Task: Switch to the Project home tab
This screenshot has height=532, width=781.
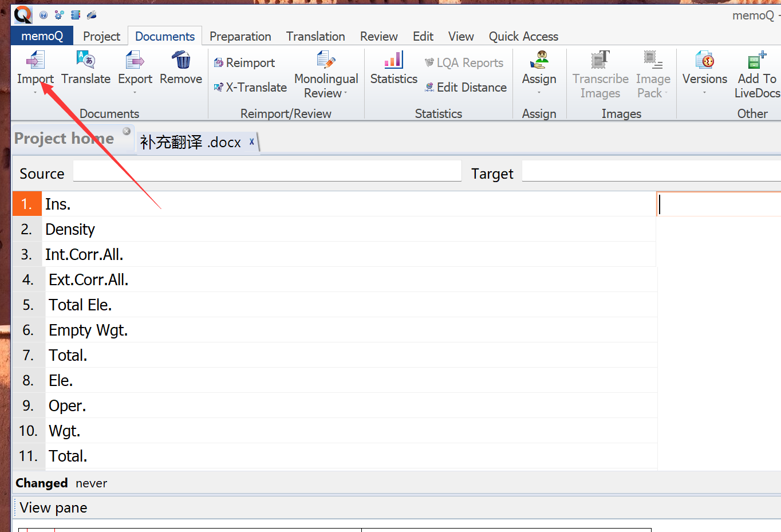Action: pos(64,139)
